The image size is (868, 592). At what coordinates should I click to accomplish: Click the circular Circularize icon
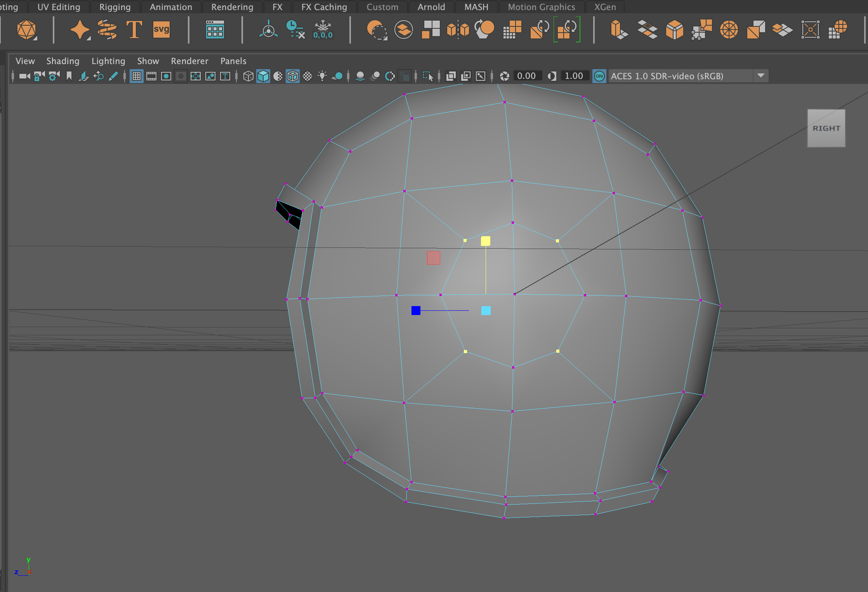tap(729, 30)
